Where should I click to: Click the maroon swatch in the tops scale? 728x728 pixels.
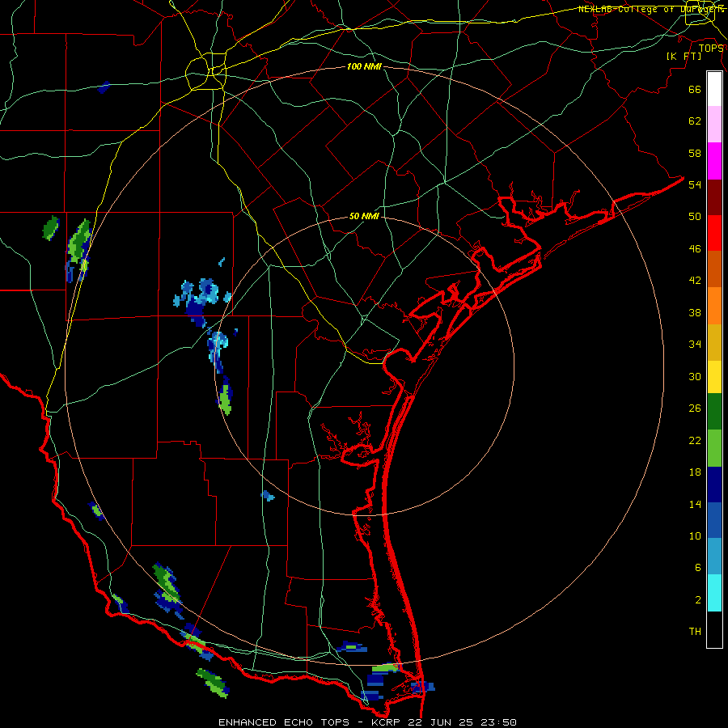pos(714,198)
